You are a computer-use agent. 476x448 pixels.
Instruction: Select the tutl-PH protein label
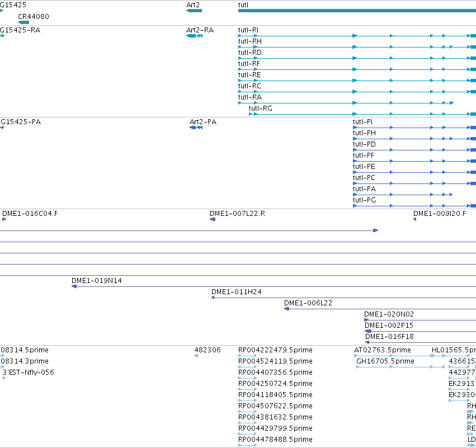point(364,133)
